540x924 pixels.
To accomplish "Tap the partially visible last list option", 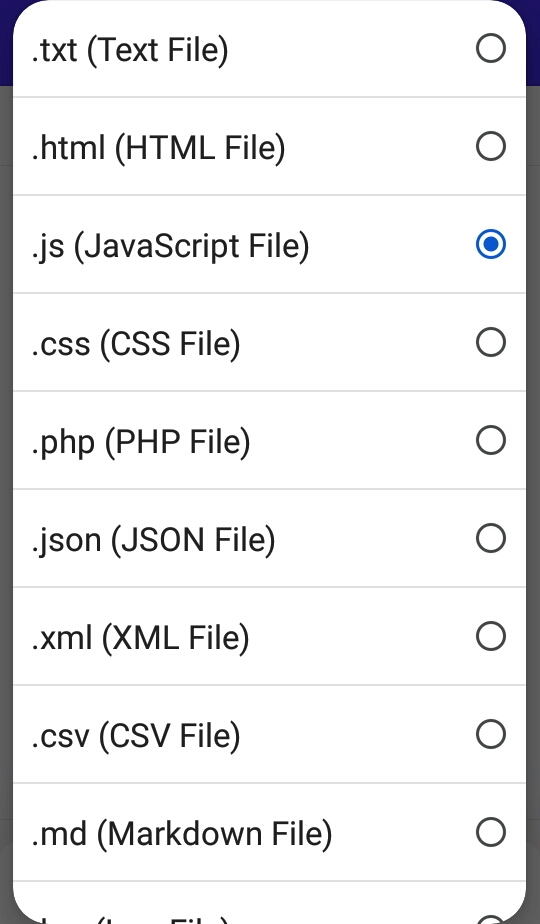I will coord(269,903).
